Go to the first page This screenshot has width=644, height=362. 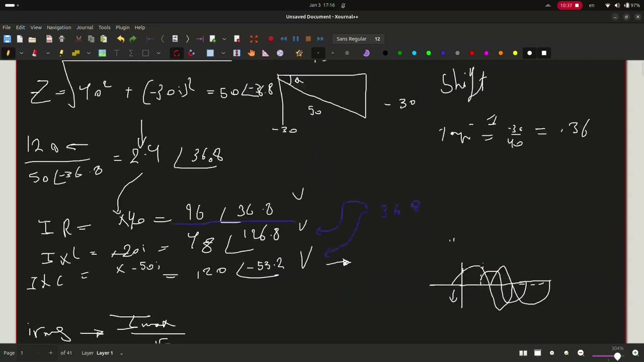tap(150, 39)
